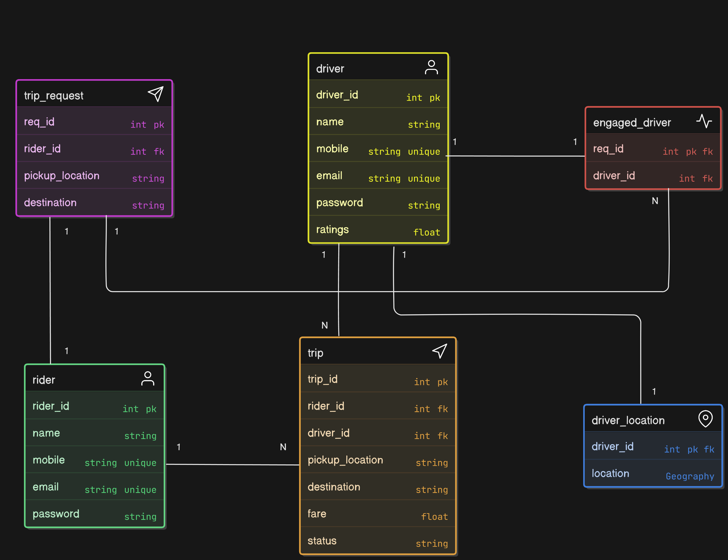Click mobile field in driver table
The width and height of the screenshot is (728, 560).
[x=378, y=148]
